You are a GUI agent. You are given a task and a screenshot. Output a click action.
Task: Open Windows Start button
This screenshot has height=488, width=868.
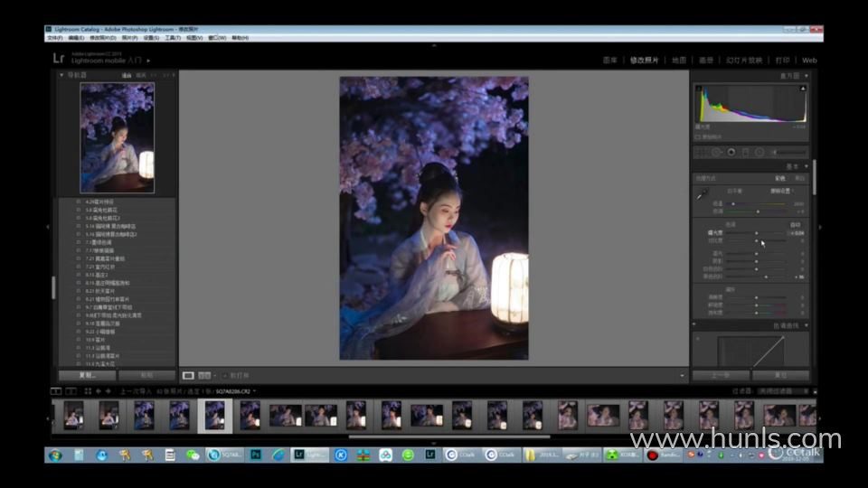point(55,455)
